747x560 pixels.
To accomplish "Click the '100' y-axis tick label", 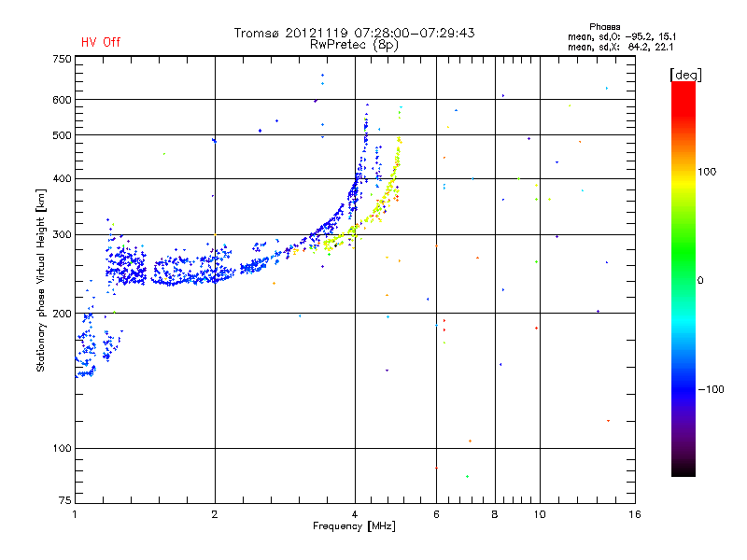I will [x=62, y=449].
